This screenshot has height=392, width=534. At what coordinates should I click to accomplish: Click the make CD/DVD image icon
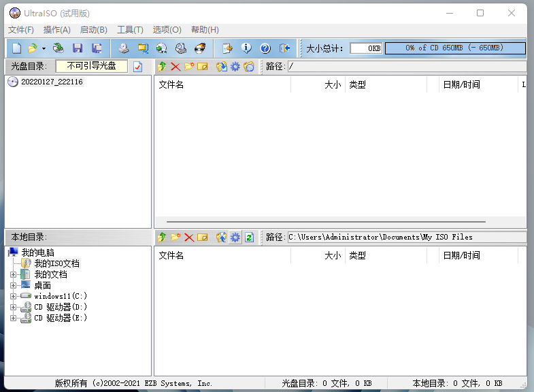pos(124,48)
